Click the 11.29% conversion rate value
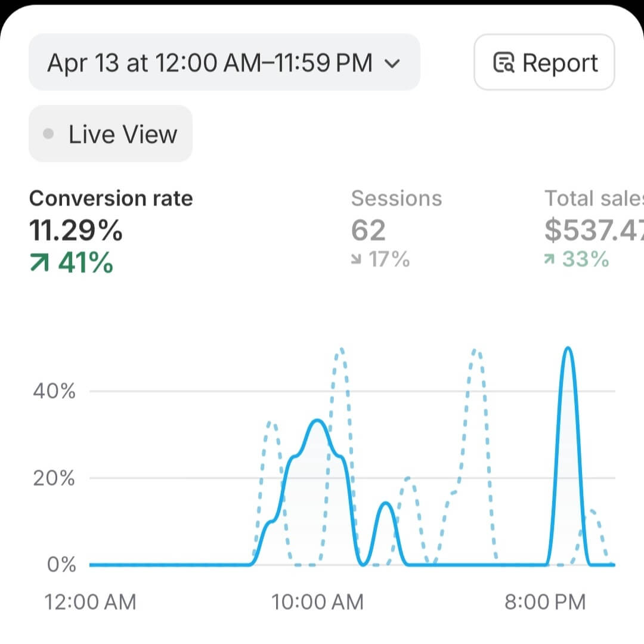The height and width of the screenshot is (644, 644). click(76, 230)
